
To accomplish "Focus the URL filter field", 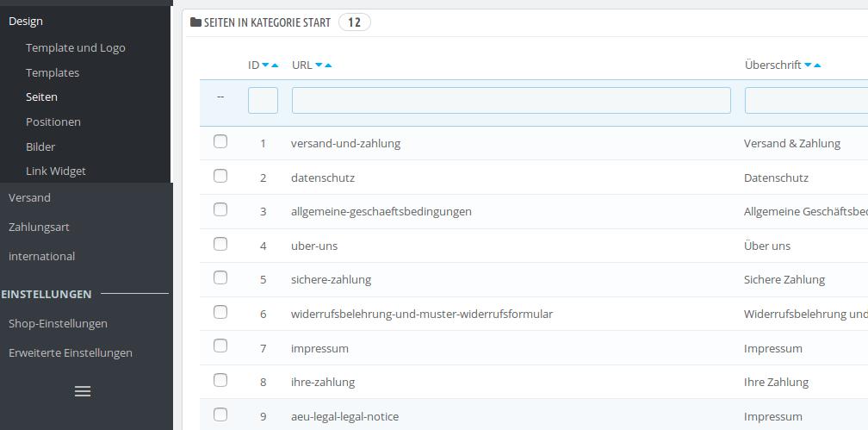I will click(x=512, y=100).
